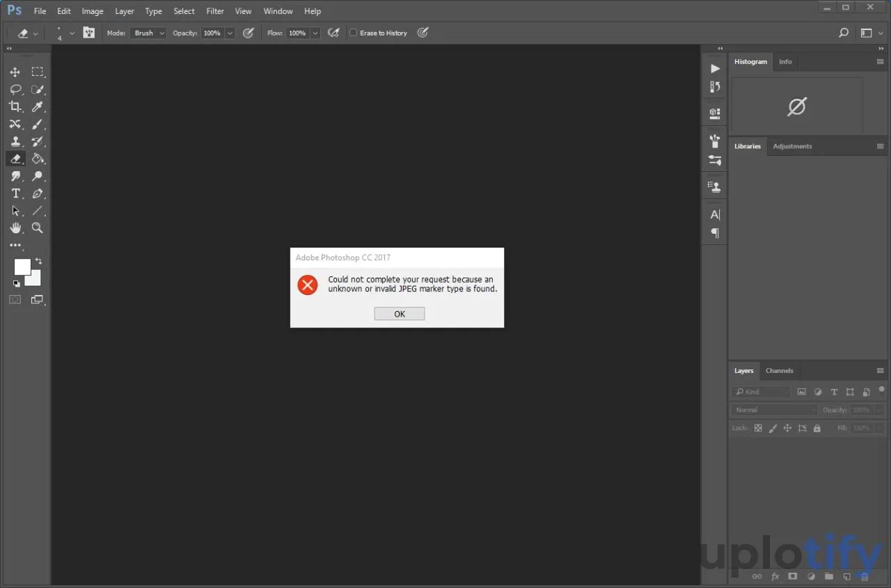Screen dimensions: 891x588
Task: Select the Path Selection tool
Action: (15, 211)
